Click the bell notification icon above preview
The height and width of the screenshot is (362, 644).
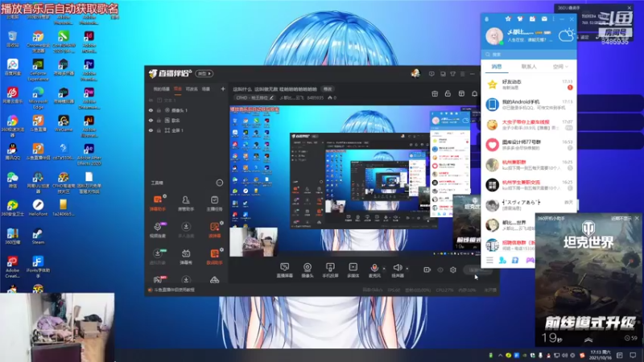474,93
